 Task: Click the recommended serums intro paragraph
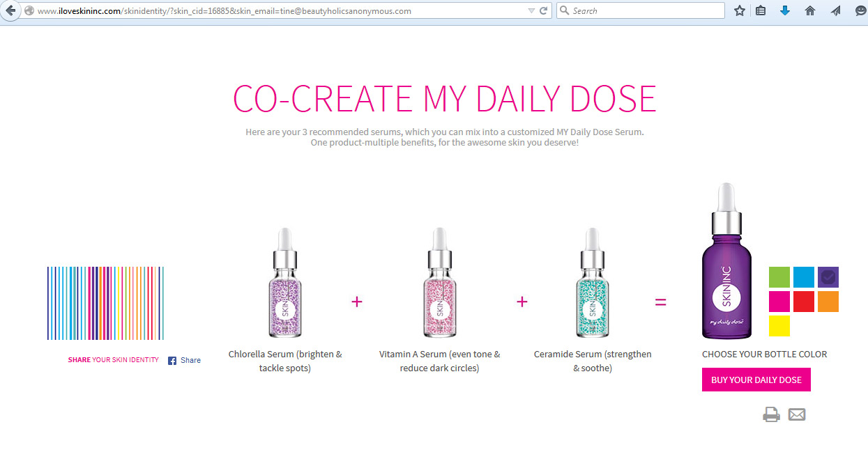445,137
